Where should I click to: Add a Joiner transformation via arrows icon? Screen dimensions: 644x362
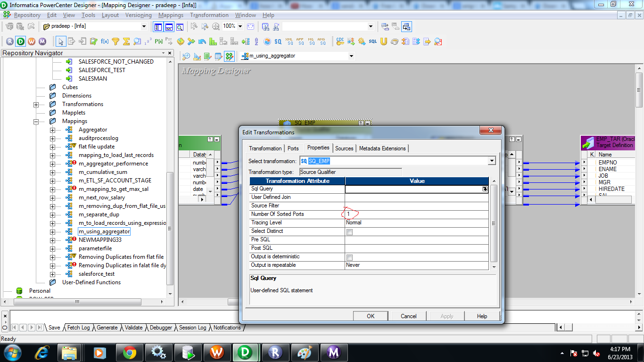tap(191, 41)
